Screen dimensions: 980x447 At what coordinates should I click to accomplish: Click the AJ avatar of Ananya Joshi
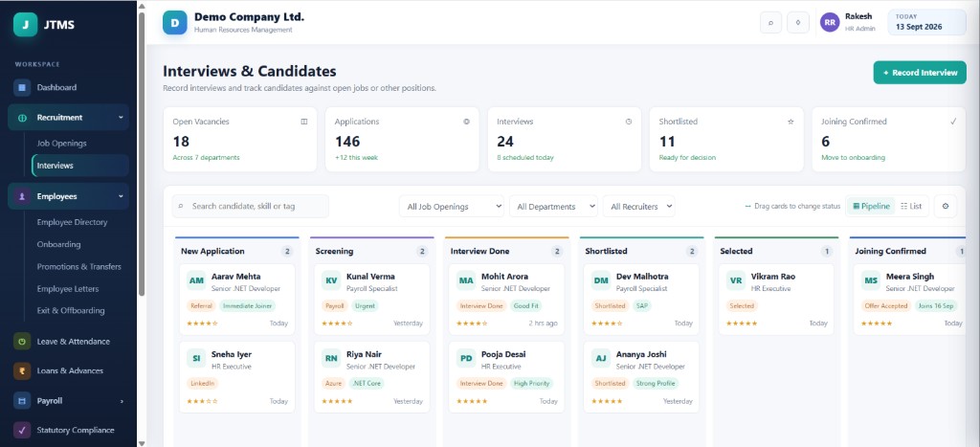tap(601, 359)
